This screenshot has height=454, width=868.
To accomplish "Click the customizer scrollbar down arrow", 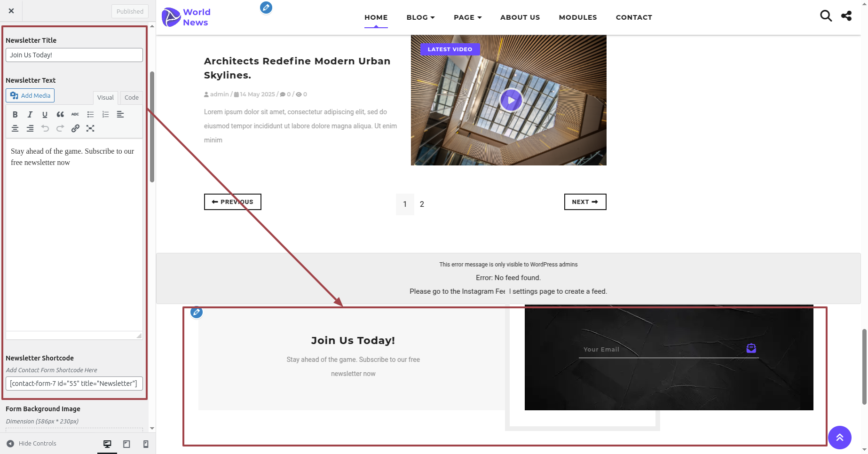I will tap(152, 428).
